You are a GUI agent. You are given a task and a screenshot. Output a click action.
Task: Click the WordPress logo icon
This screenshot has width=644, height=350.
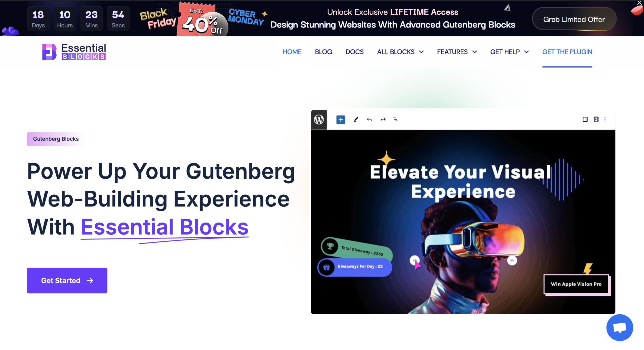coord(318,119)
